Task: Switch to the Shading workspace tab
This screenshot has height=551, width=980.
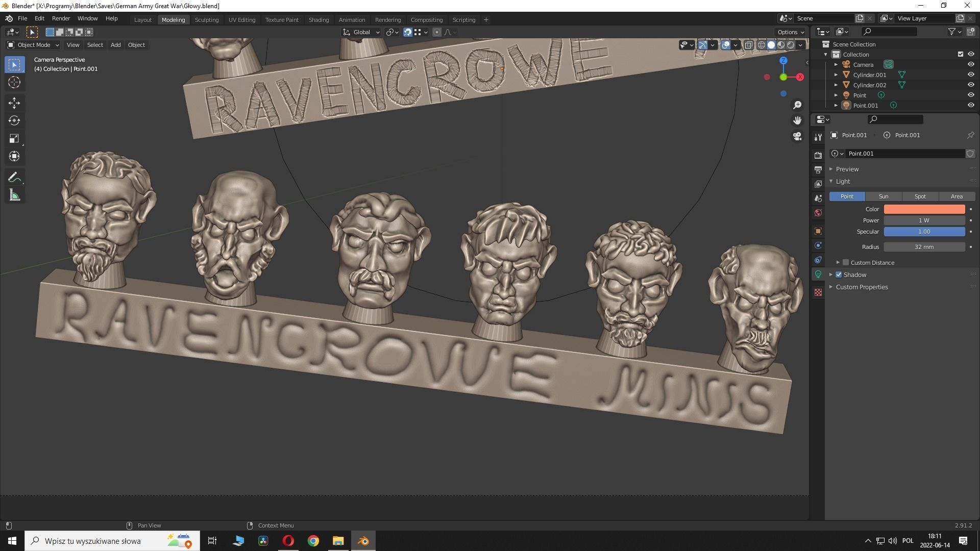Action: pos(318,20)
